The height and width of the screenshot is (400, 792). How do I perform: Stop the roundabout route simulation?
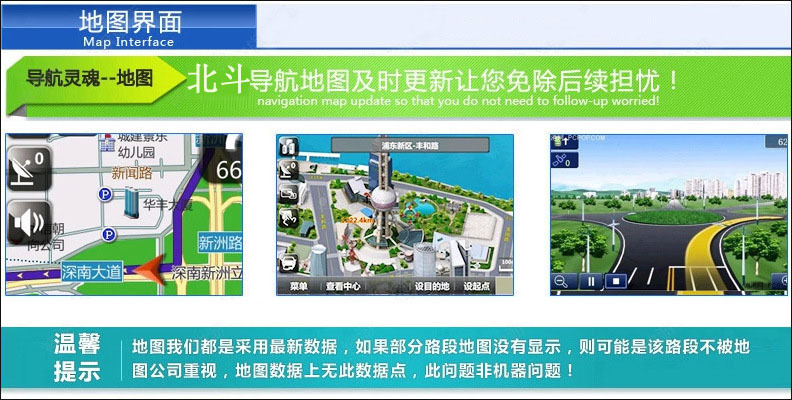tap(617, 282)
